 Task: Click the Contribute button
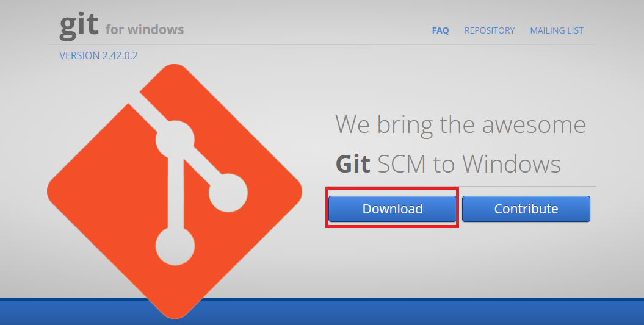[x=526, y=209]
